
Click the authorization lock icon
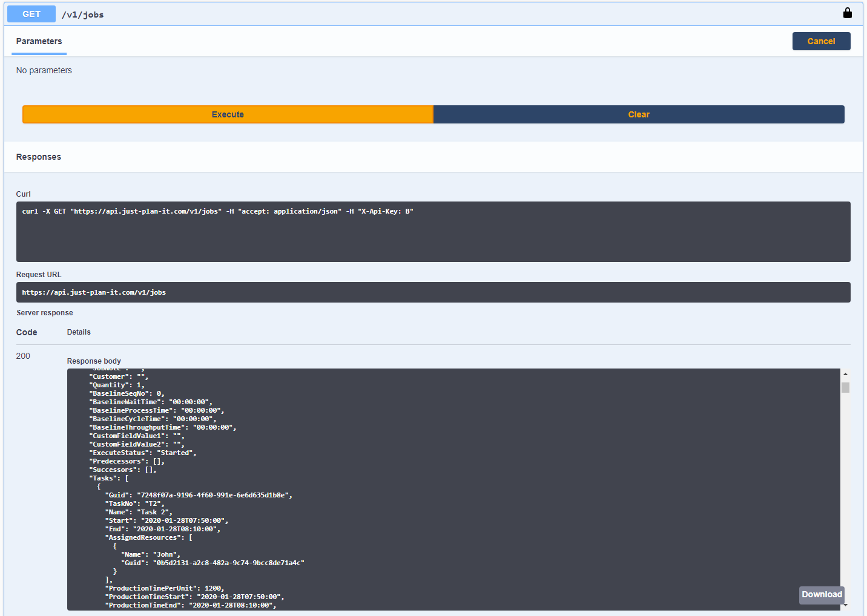848,13
